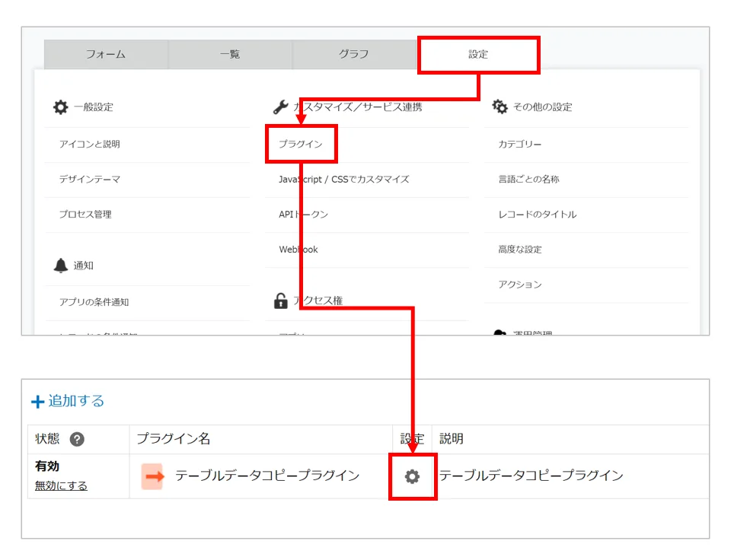
Task: Click the 一般設定 gear icon
Action: click(x=60, y=107)
